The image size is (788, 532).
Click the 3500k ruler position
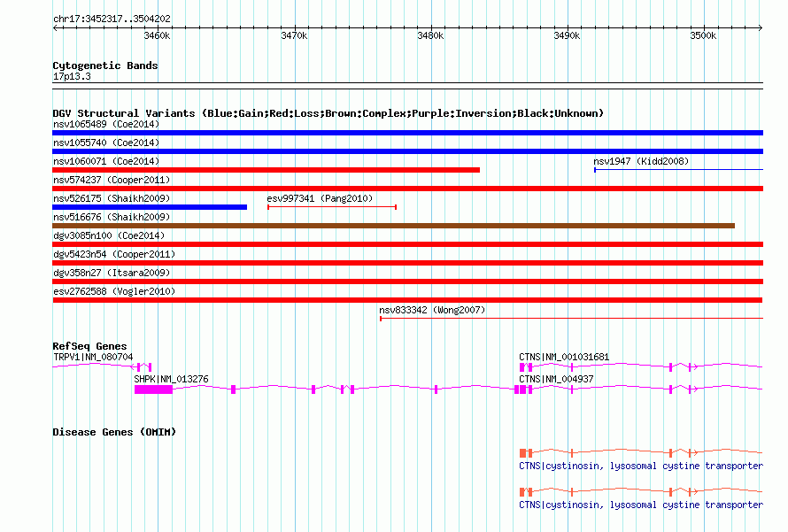point(703,35)
